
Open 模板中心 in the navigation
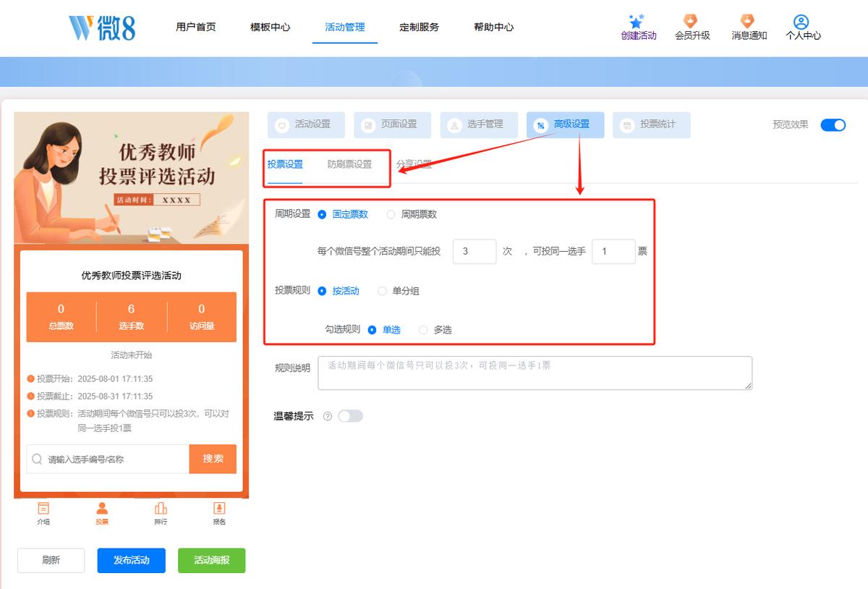coord(271,27)
